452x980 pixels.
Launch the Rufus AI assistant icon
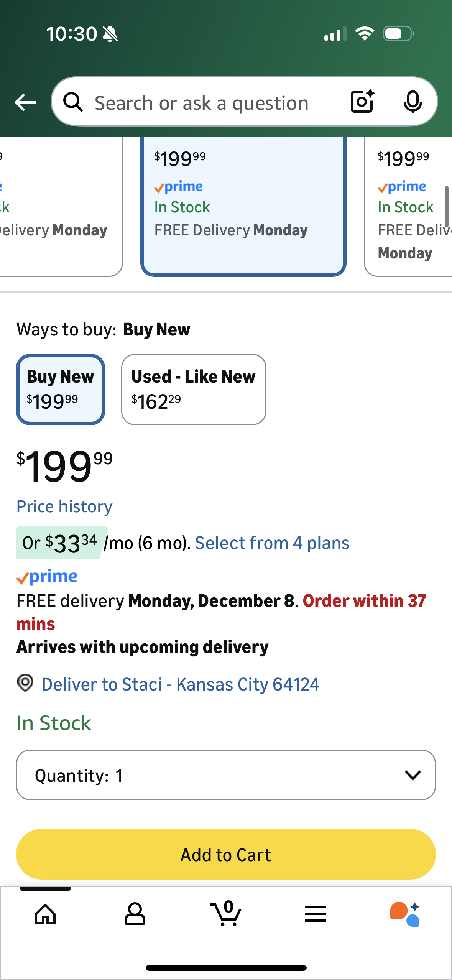405,914
